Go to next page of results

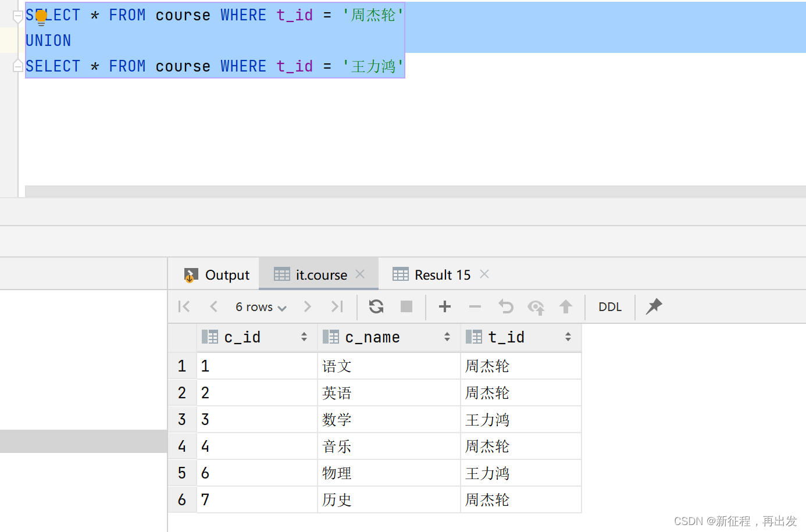point(308,306)
